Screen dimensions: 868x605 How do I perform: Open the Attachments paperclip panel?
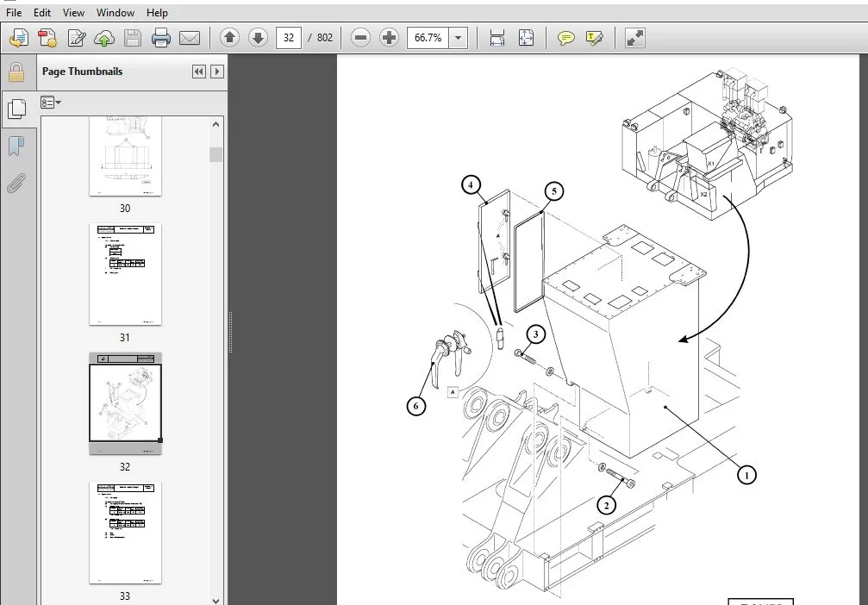point(16,184)
